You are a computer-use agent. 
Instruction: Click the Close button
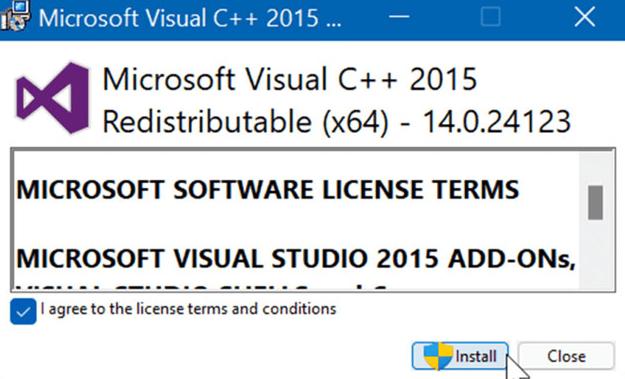(566, 356)
